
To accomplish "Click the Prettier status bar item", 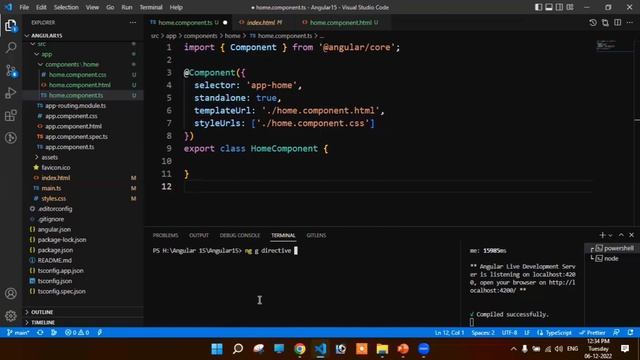I will [x=592, y=333].
